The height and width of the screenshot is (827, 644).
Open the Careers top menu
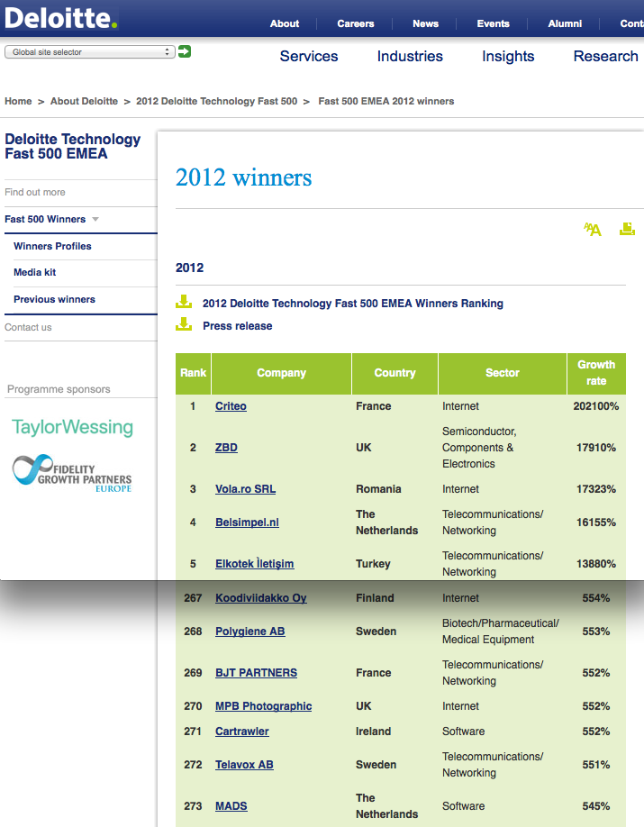(x=356, y=23)
